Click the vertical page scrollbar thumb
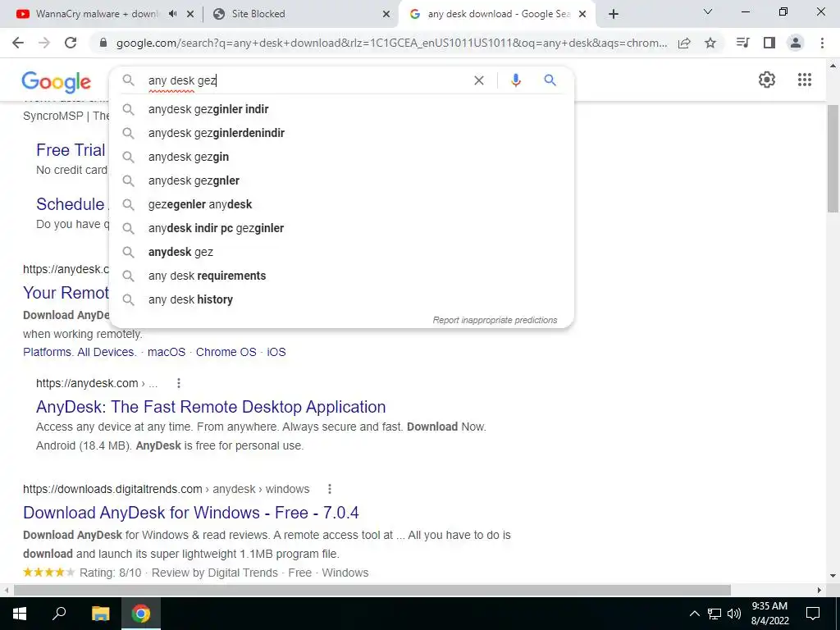The height and width of the screenshot is (630, 840). click(x=833, y=158)
